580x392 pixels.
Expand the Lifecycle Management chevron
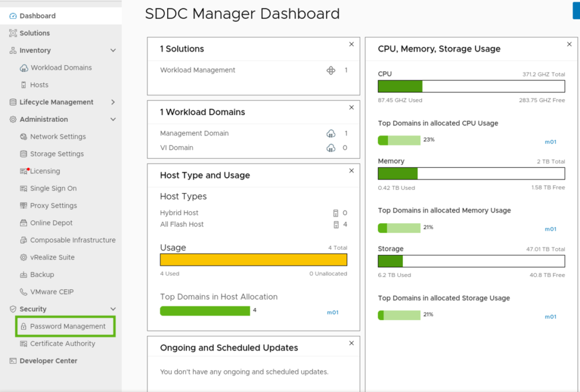click(113, 102)
